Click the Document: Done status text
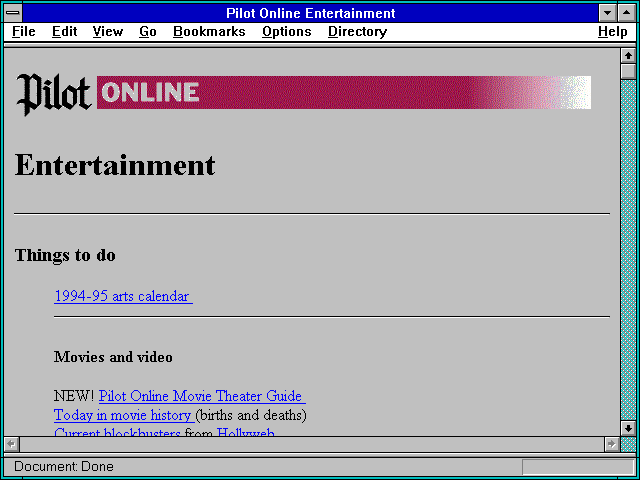 [x=64, y=467]
